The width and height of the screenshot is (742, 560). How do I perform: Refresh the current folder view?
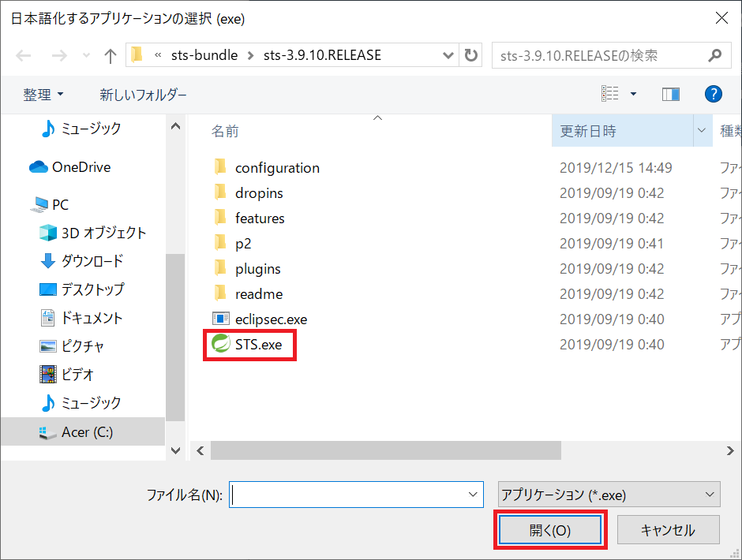click(470, 55)
